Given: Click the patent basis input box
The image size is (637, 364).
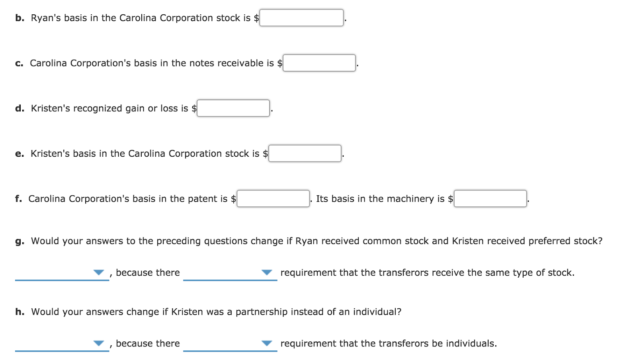Looking at the screenshot, I should tap(272, 199).
